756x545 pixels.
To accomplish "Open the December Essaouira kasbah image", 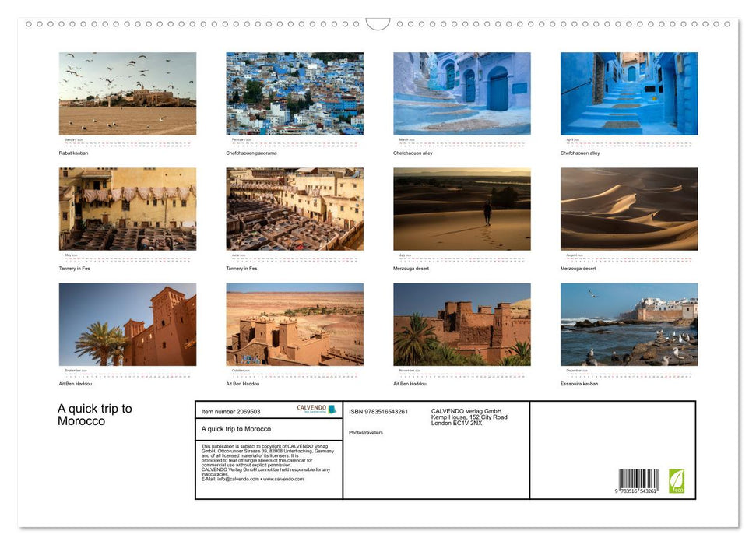I will (x=628, y=323).
